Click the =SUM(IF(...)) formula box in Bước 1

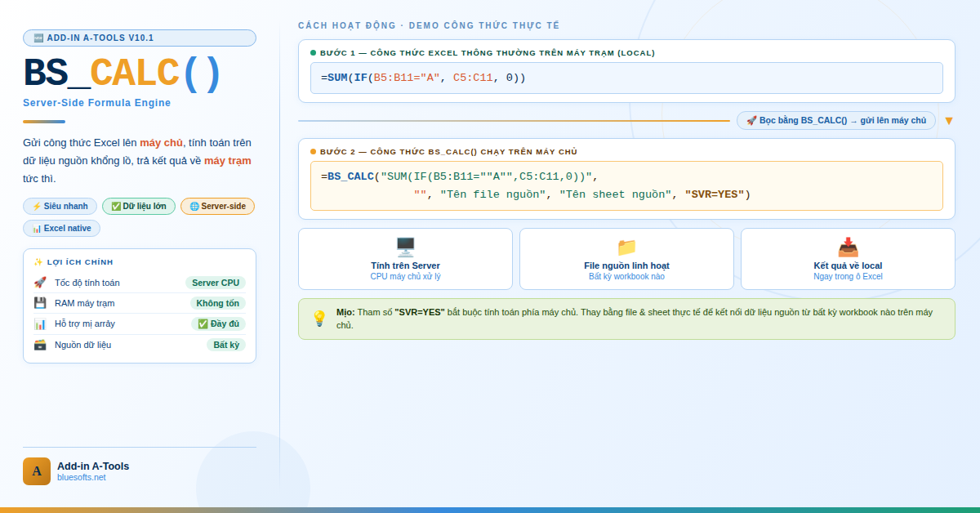(626, 78)
